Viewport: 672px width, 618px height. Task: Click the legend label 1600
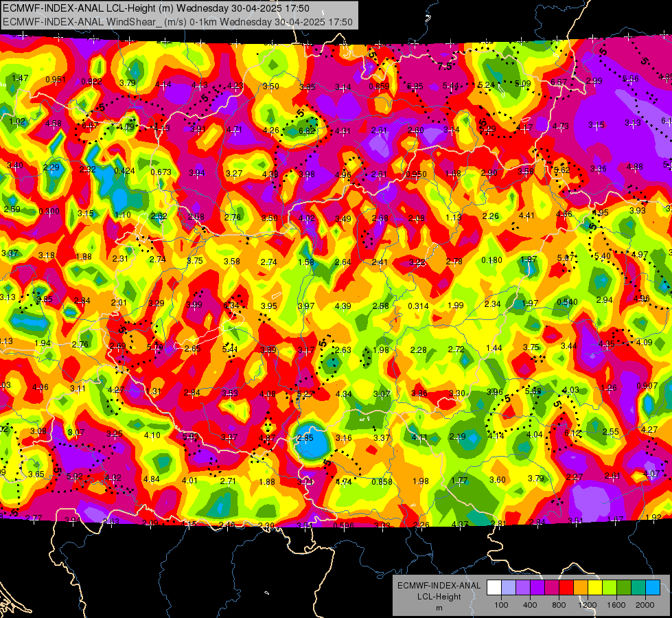(616, 605)
